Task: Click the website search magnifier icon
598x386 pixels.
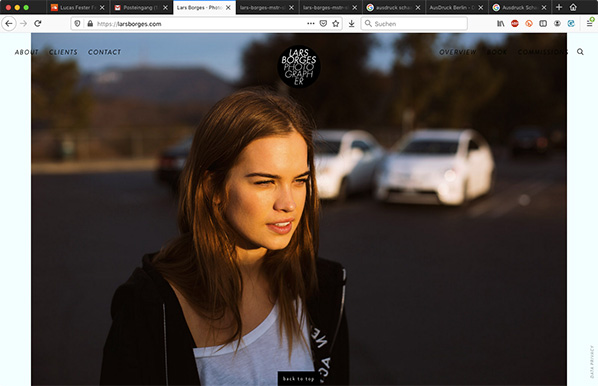Action: pos(580,52)
